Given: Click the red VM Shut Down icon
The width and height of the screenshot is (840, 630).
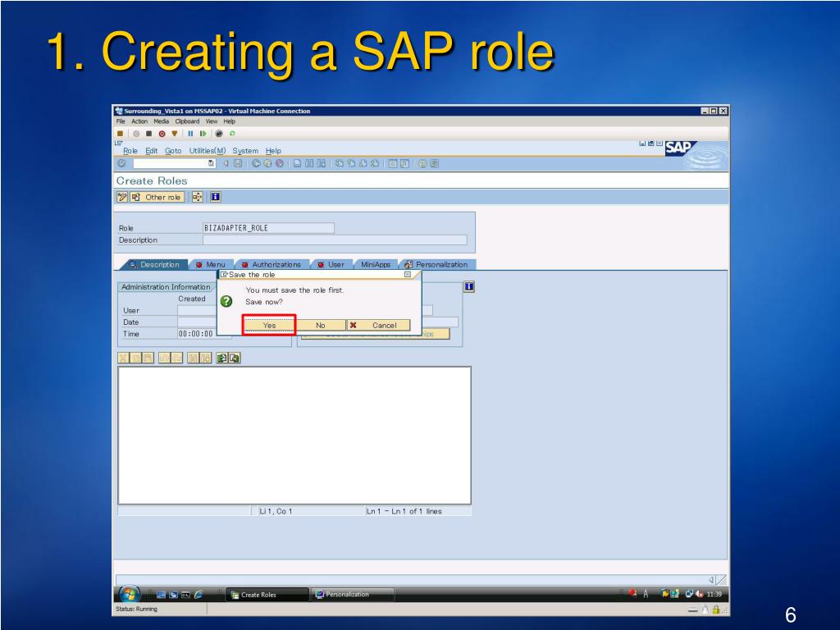Looking at the screenshot, I should point(162,134).
